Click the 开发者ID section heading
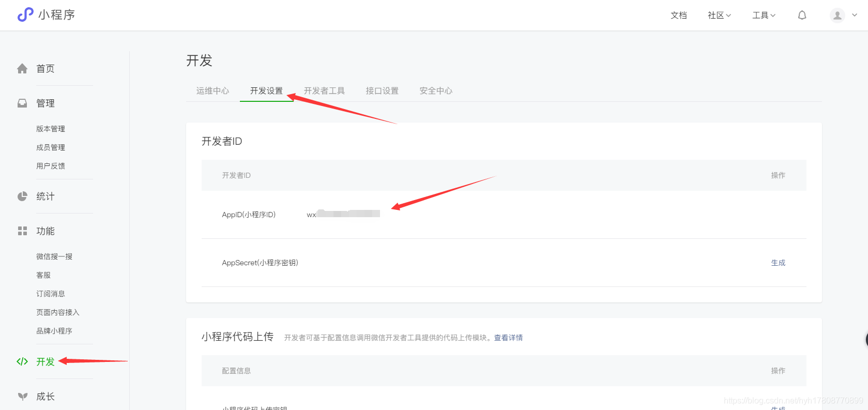Image resolution: width=868 pixels, height=410 pixels. click(x=222, y=141)
